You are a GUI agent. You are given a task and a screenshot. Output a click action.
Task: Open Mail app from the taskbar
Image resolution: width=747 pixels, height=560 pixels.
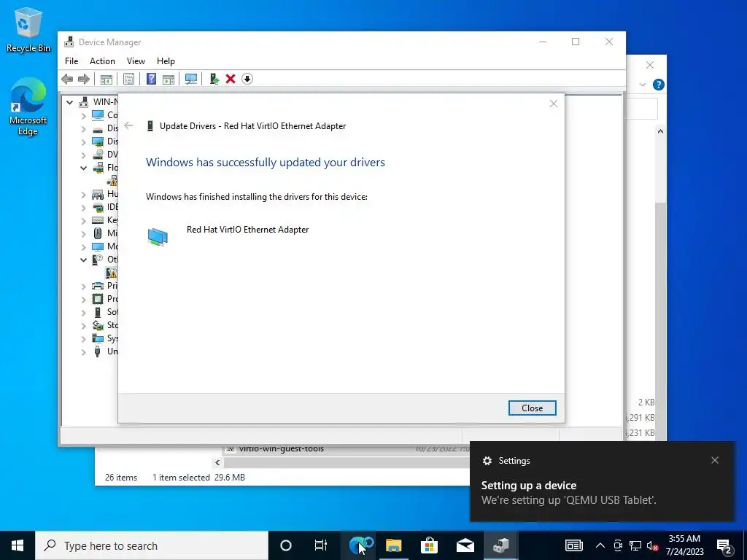(465, 545)
